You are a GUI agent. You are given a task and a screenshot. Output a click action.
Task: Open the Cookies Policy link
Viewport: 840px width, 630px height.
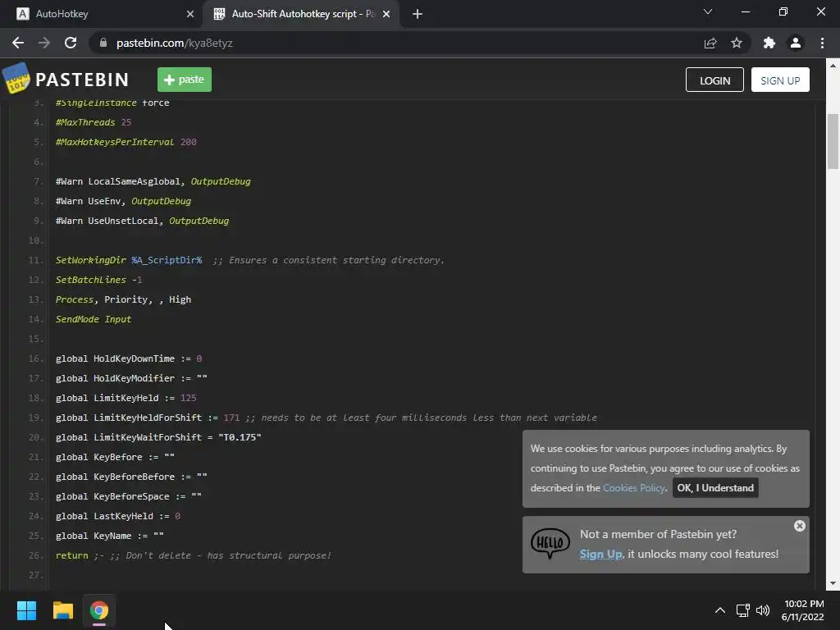tap(634, 488)
